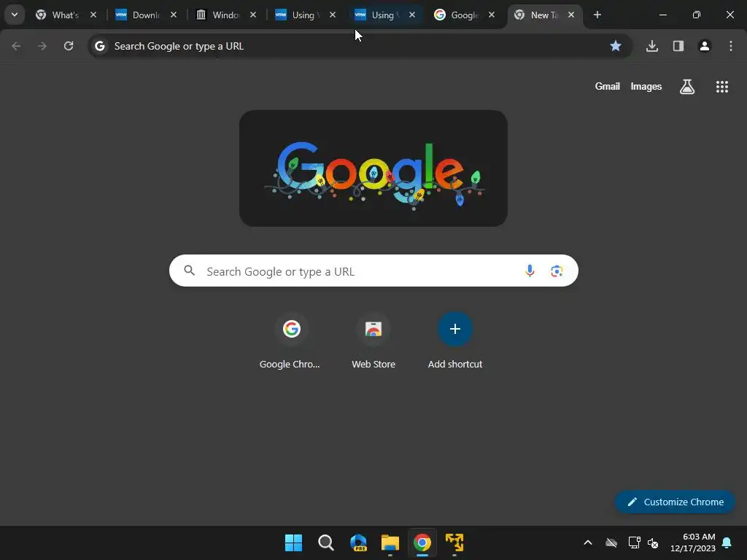Image resolution: width=747 pixels, height=560 pixels.
Task: Close the What's New tab
Action: [x=93, y=15]
